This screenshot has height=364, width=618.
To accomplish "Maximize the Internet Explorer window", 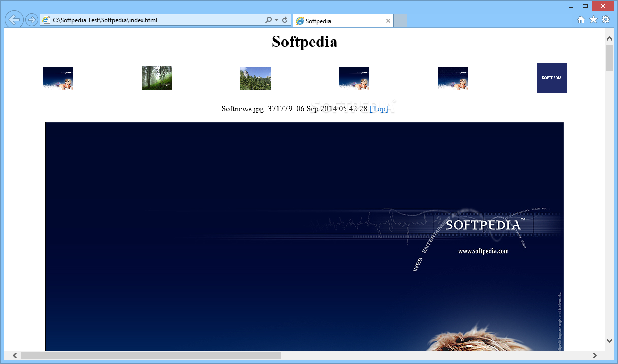I will (x=585, y=6).
